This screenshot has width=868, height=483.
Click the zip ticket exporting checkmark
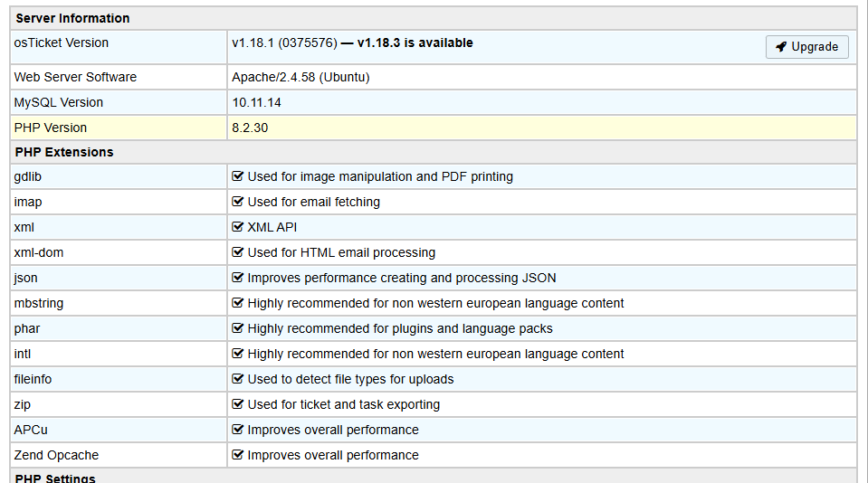tap(238, 404)
